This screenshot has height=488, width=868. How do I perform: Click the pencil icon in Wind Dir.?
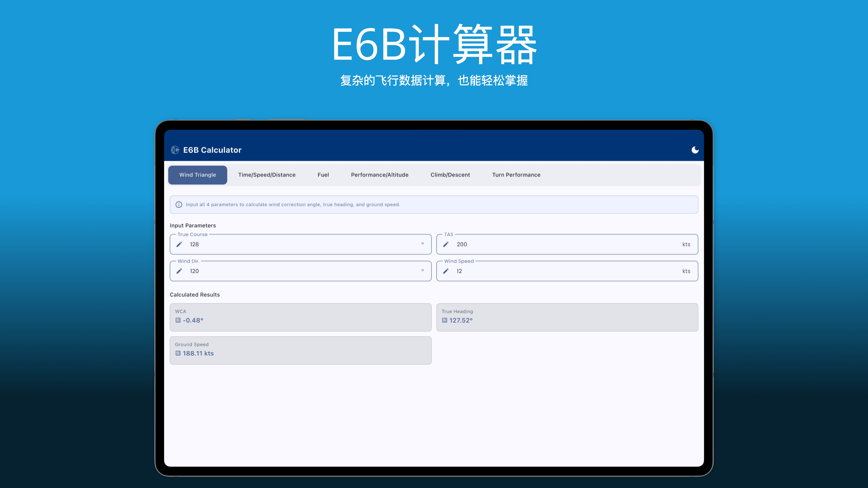(179, 271)
